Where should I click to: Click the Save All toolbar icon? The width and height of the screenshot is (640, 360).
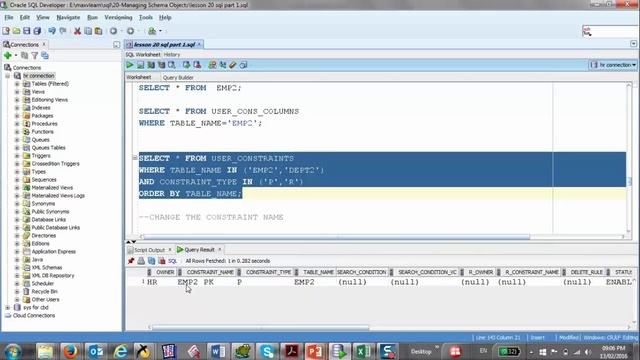pyautogui.click(x=37, y=31)
